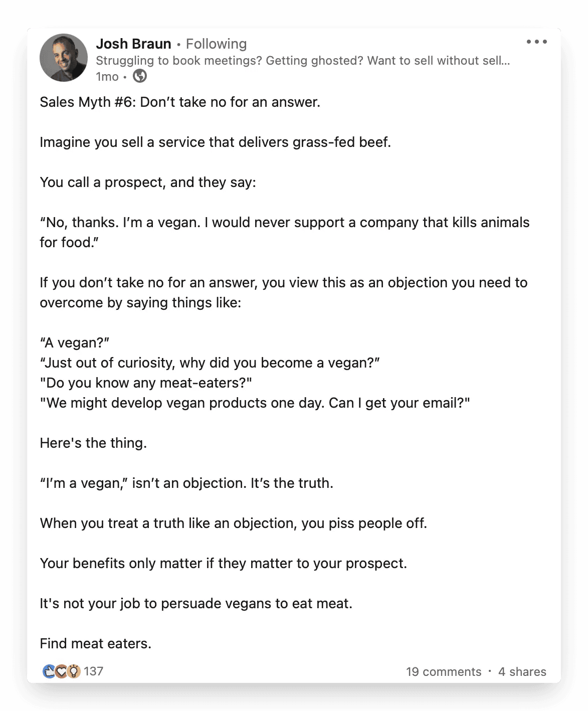Open Josh Braun's profile photo
The image size is (588, 711).
coord(64,58)
